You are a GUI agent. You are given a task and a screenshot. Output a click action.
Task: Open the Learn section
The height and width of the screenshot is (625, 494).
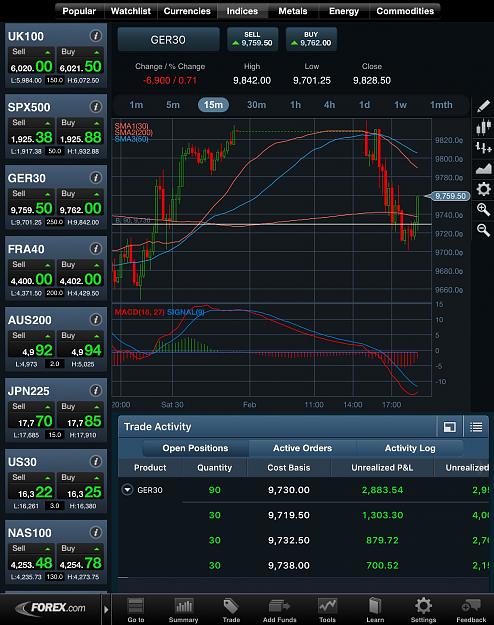click(x=375, y=610)
